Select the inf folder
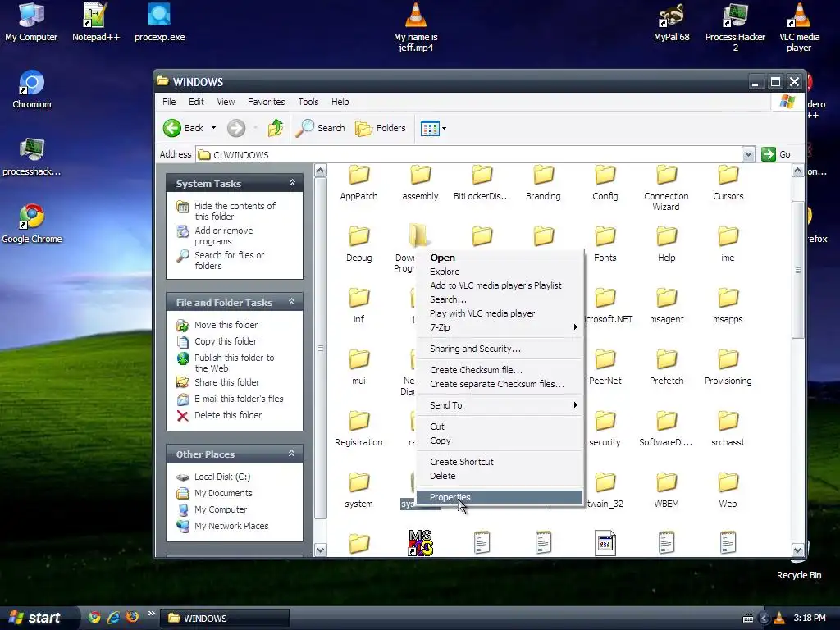The image size is (840, 630). tap(358, 305)
